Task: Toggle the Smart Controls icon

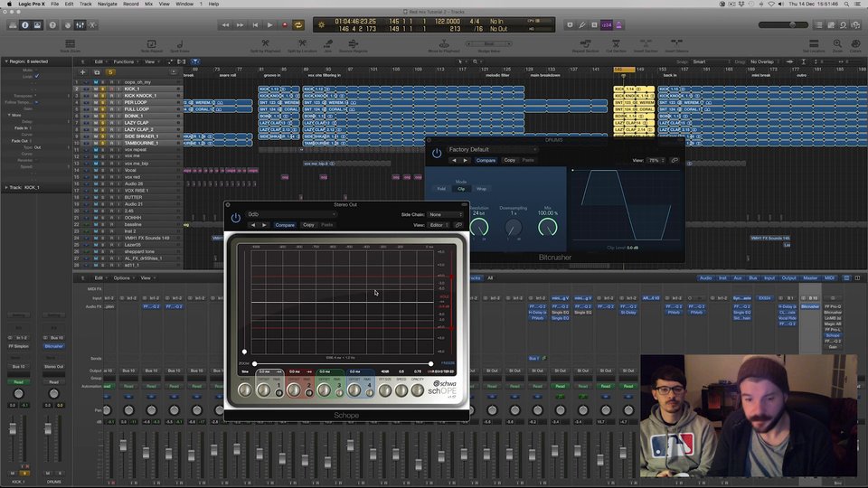Action: coord(68,25)
